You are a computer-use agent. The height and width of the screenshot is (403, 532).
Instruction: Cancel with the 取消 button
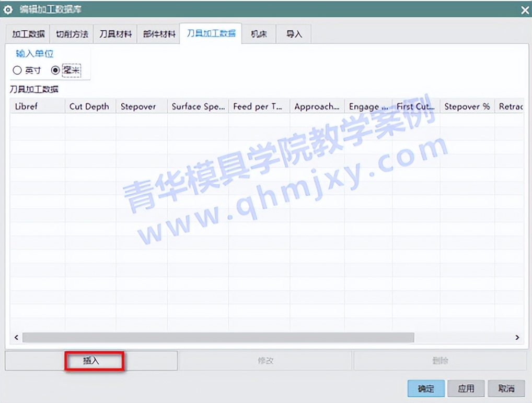point(506,388)
